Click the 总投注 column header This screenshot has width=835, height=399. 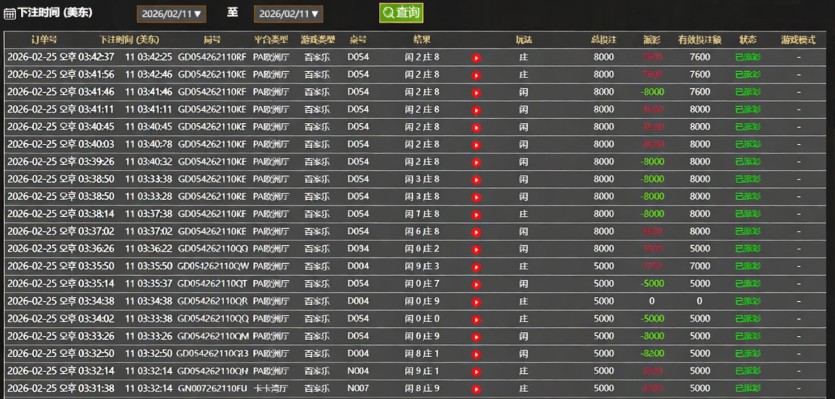(603, 40)
